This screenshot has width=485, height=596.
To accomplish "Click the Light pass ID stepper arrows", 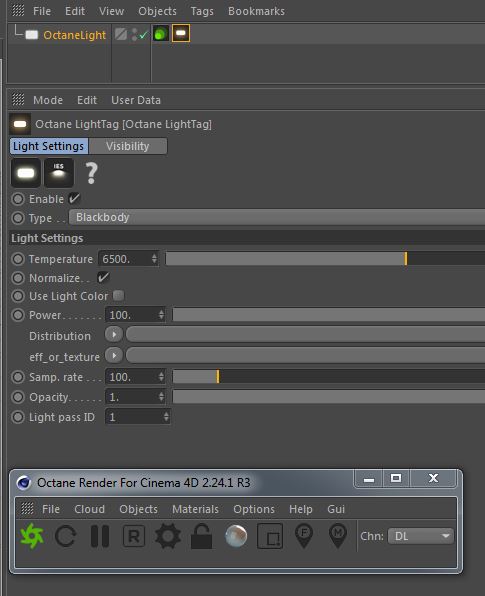I will coord(166,417).
